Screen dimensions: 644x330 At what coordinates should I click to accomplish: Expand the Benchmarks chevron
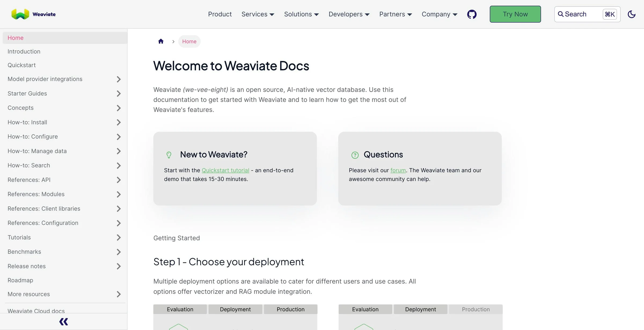coord(119,252)
